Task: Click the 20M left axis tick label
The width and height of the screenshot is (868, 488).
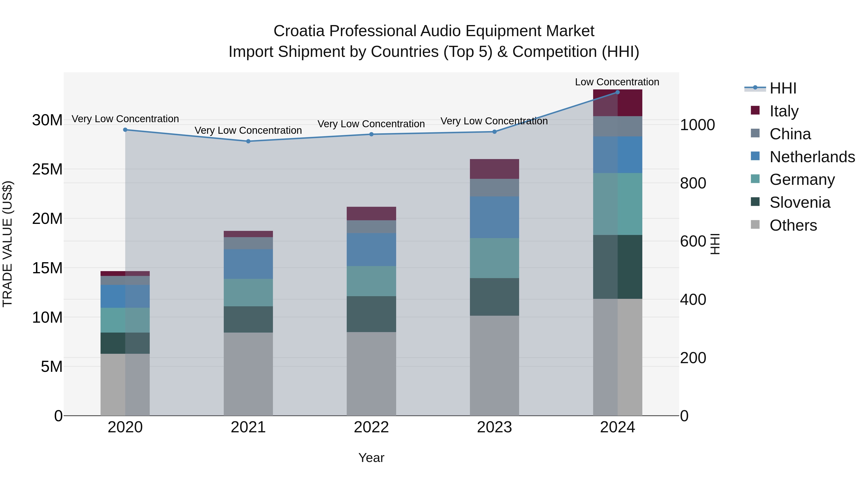Action: pos(47,219)
